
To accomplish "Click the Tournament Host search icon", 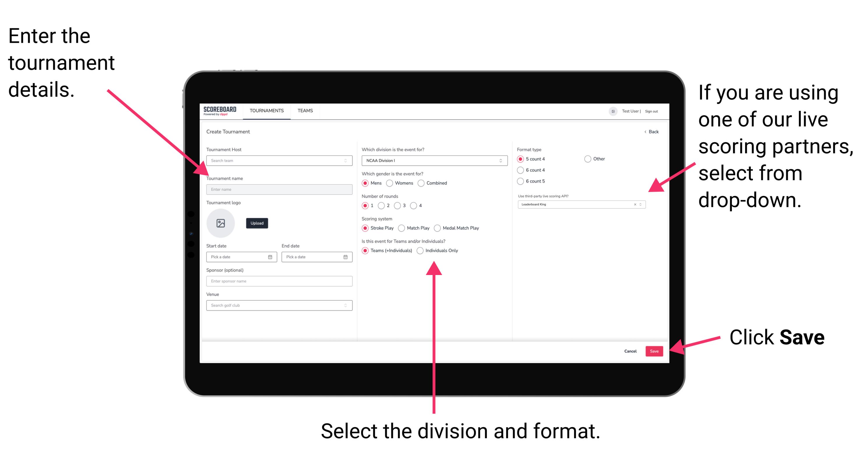I will [x=345, y=161].
